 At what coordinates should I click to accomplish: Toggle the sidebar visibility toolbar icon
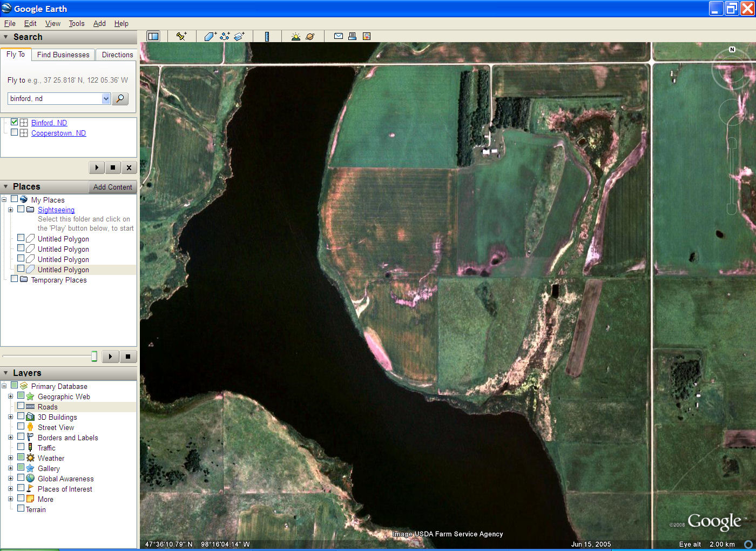(x=153, y=36)
